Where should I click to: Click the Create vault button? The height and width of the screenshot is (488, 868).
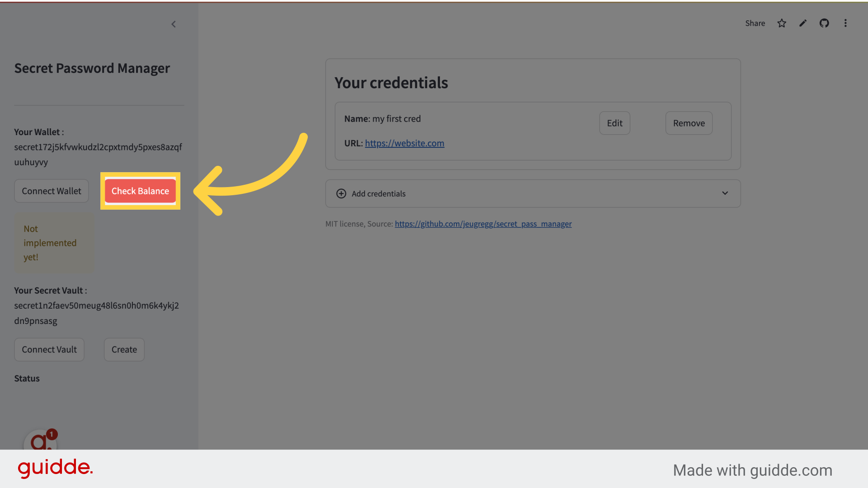123,349
